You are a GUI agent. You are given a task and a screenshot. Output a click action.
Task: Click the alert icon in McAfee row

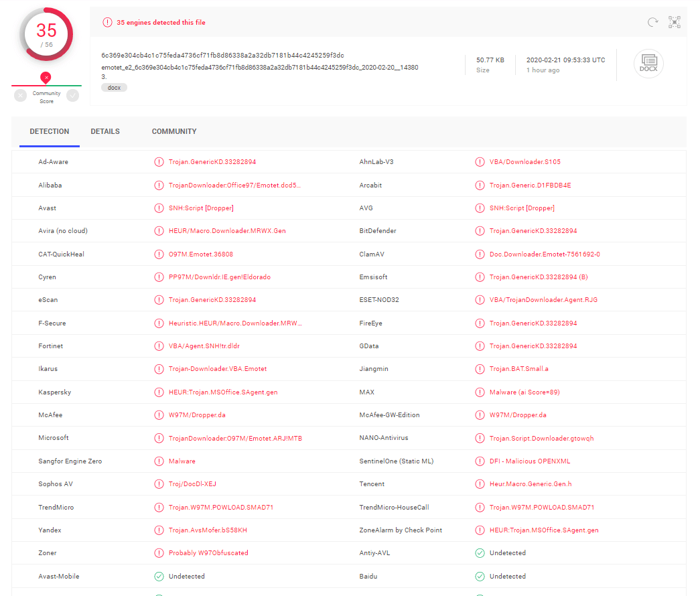[159, 415]
